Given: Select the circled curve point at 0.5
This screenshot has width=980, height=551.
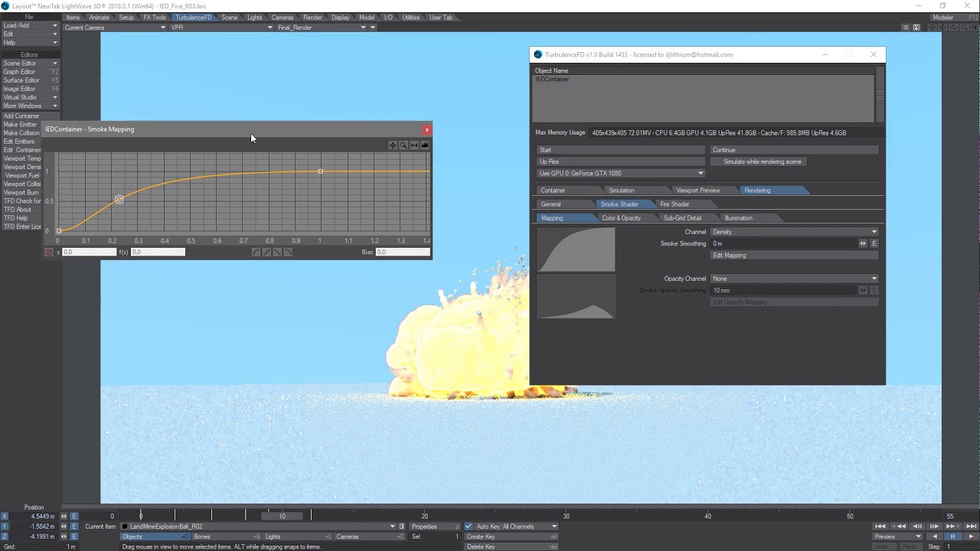Looking at the screenshot, I should coord(119,200).
